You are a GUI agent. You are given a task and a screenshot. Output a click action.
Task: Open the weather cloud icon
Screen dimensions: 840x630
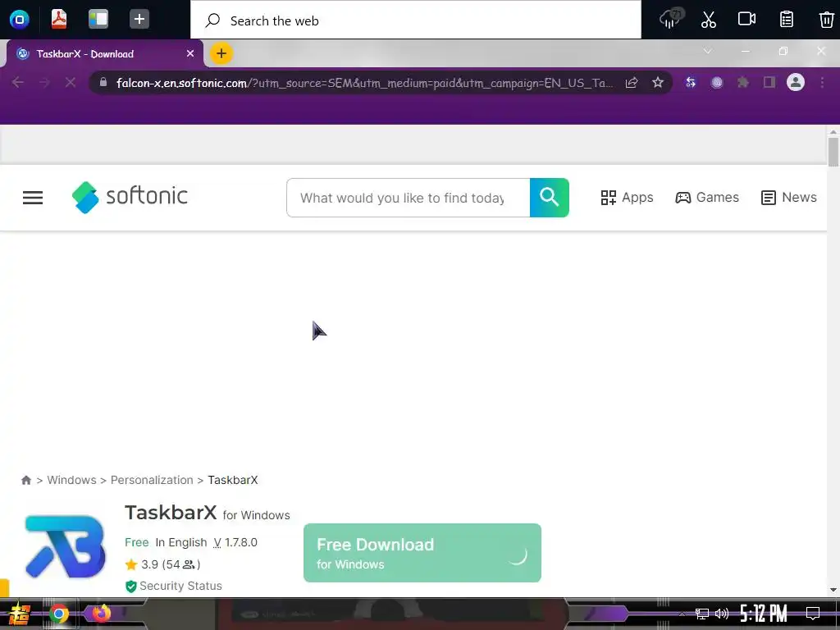pos(670,20)
